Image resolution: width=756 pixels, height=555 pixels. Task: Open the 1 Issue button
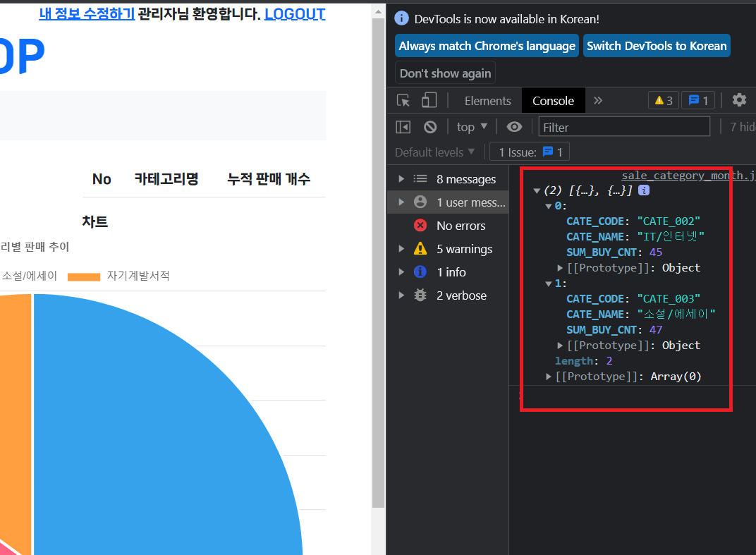(x=530, y=152)
